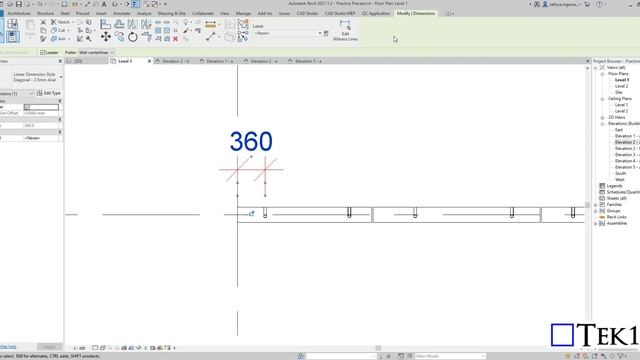Click the Trim/Extend to corner icon
The image size is (640, 360).
coord(146,37)
